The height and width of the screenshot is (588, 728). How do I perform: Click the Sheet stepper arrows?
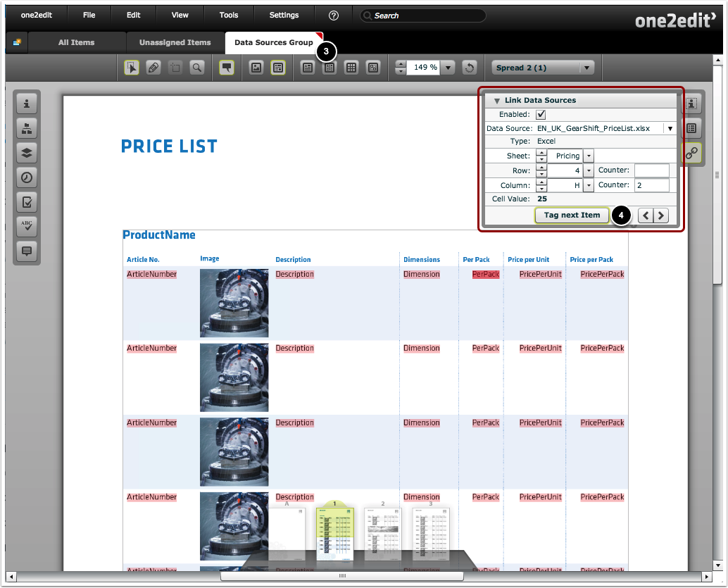click(541, 156)
